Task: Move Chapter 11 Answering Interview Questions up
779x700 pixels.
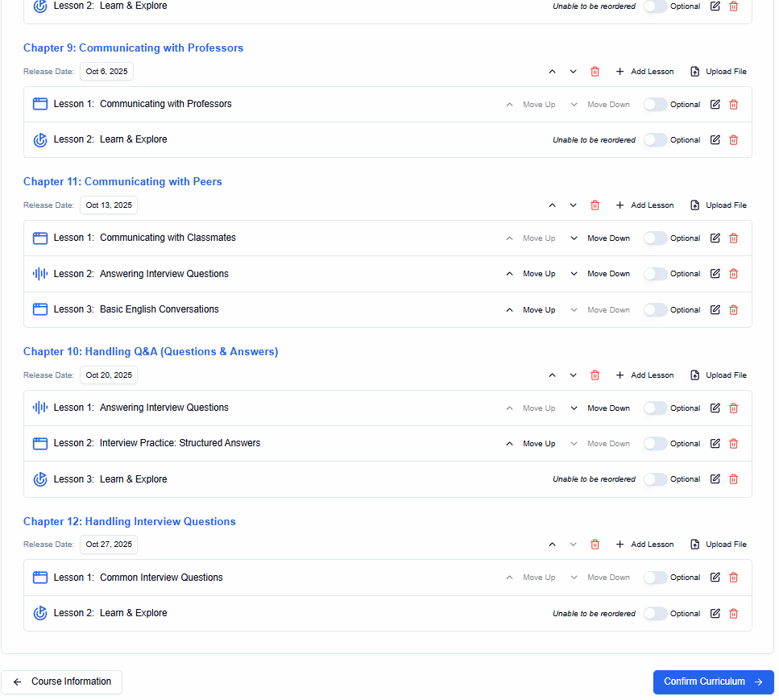Action: pos(530,274)
